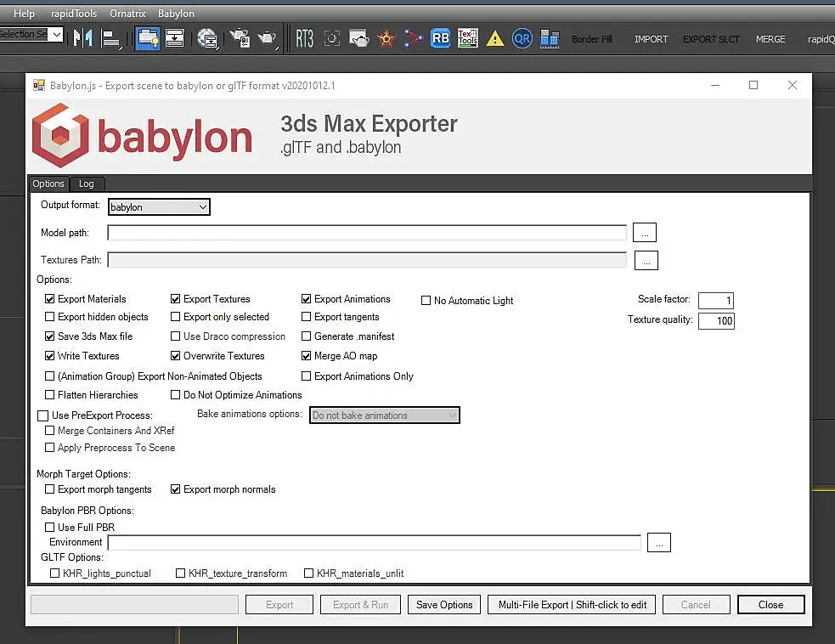This screenshot has width=835, height=644.
Task: Click the Save Options button
Action: point(444,605)
